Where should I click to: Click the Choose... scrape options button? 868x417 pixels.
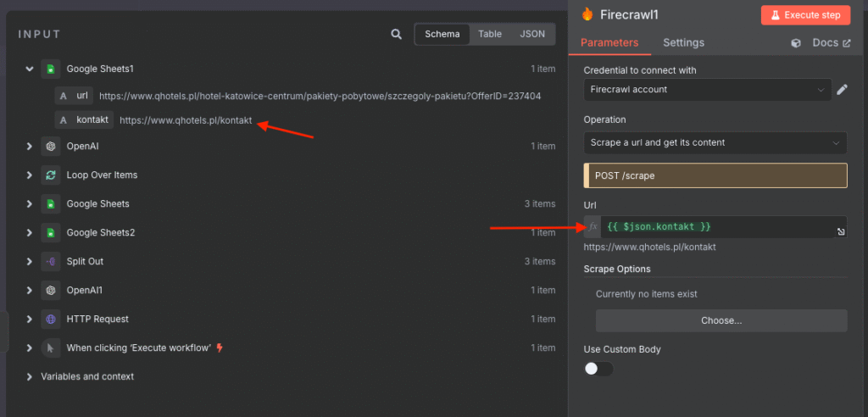click(721, 320)
